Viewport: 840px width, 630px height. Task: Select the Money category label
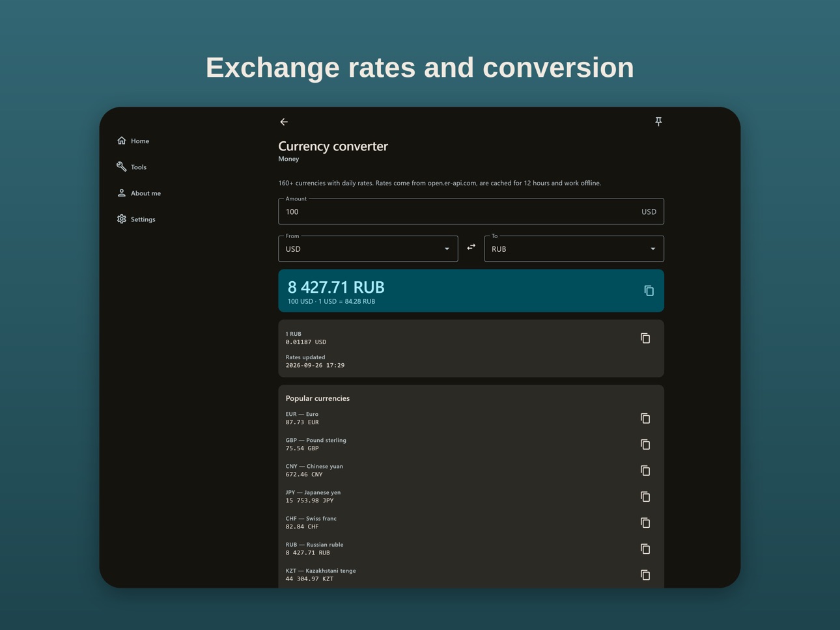pos(288,159)
